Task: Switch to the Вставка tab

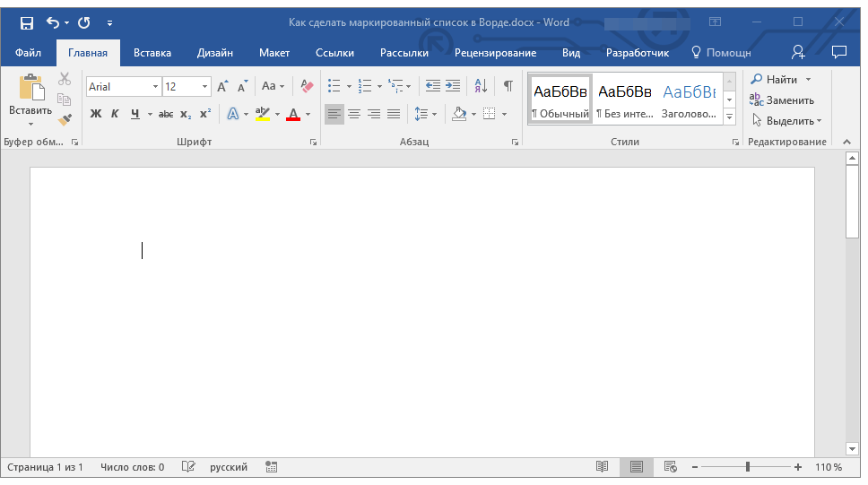Action: pyautogui.click(x=152, y=53)
